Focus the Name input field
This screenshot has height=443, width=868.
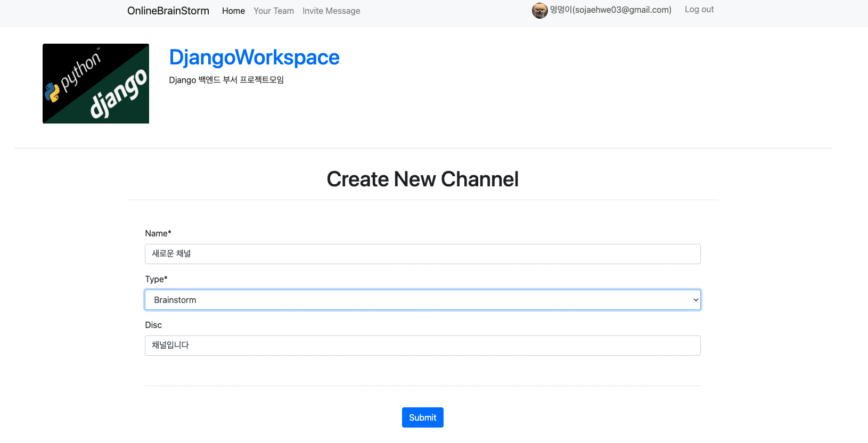(423, 254)
